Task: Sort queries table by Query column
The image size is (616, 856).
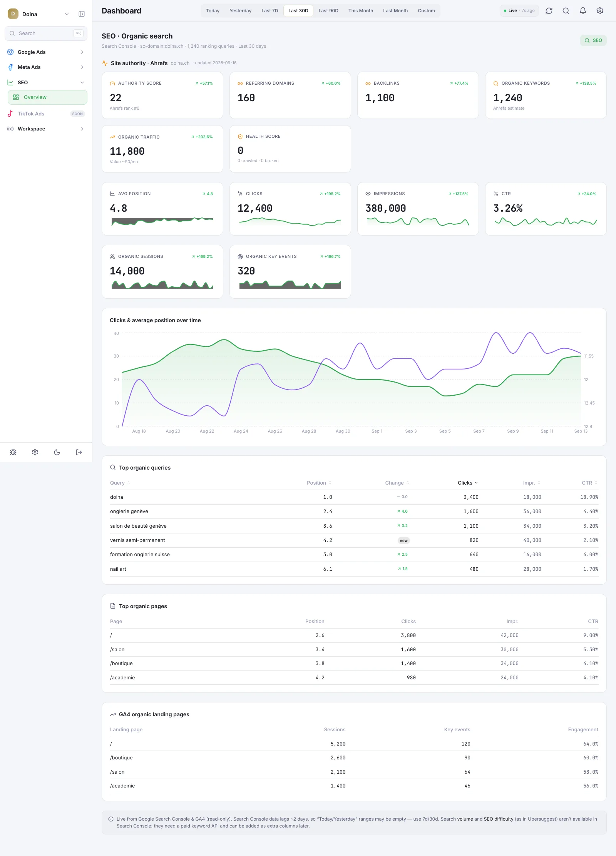Action: (x=120, y=483)
